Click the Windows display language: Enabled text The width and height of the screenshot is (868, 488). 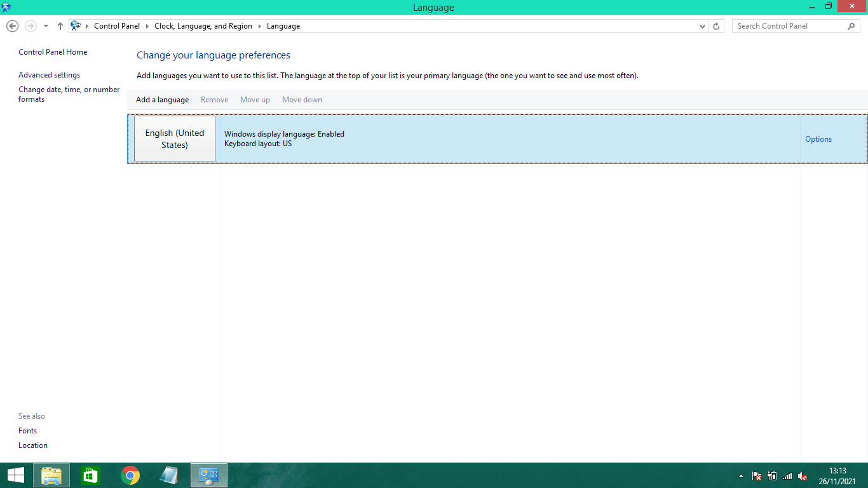(x=284, y=134)
